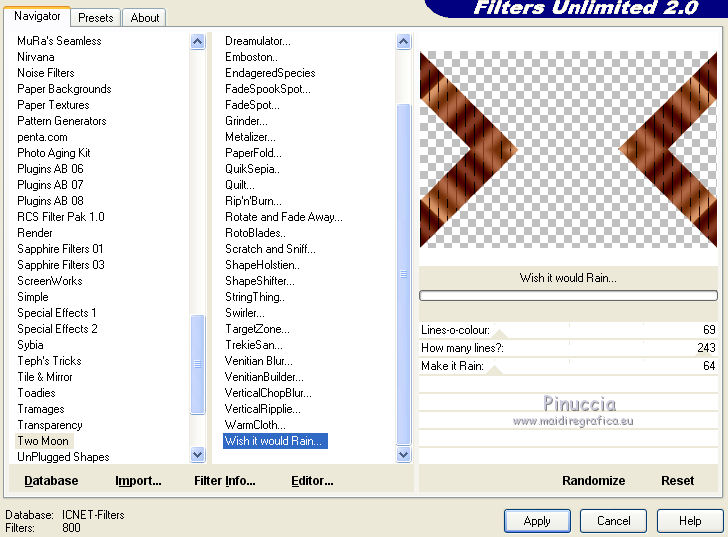Select ScreenWorks category
The height and width of the screenshot is (537, 728).
click(50, 281)
